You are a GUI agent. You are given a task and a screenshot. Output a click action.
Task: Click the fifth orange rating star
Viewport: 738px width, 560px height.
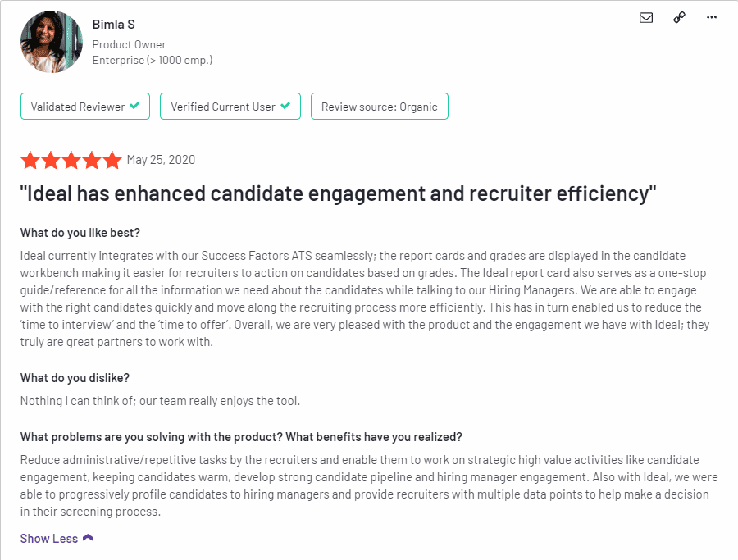[x=112, y=160]
